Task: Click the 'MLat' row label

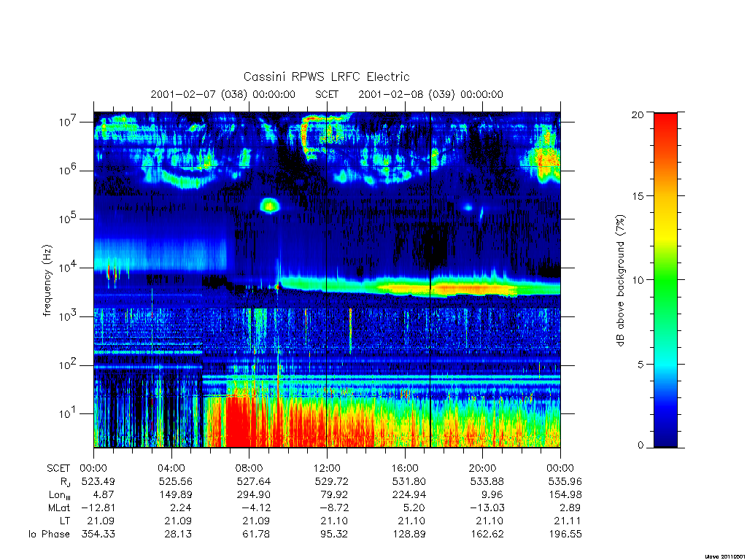Action: pos(59,507)
